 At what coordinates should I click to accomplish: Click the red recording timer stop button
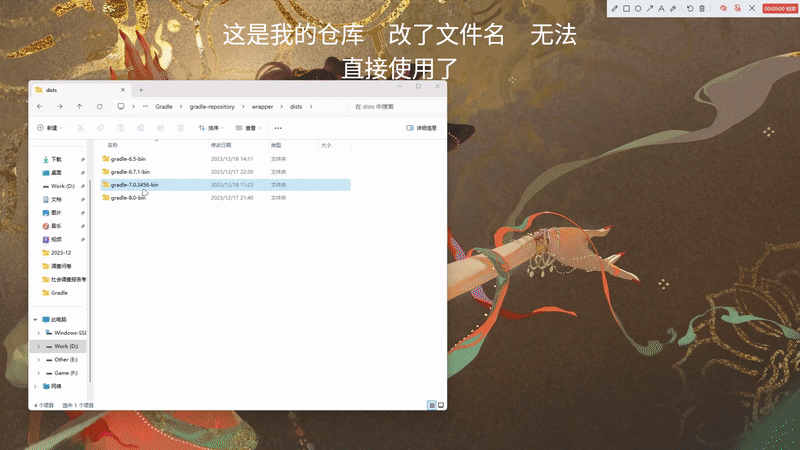pos(780,8)
